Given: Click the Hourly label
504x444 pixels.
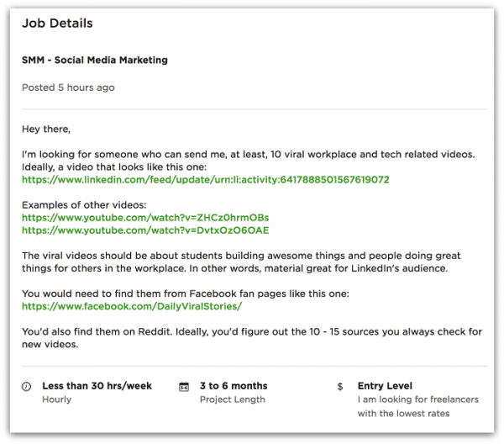Looking at the screenshot, I should (56, 399).
